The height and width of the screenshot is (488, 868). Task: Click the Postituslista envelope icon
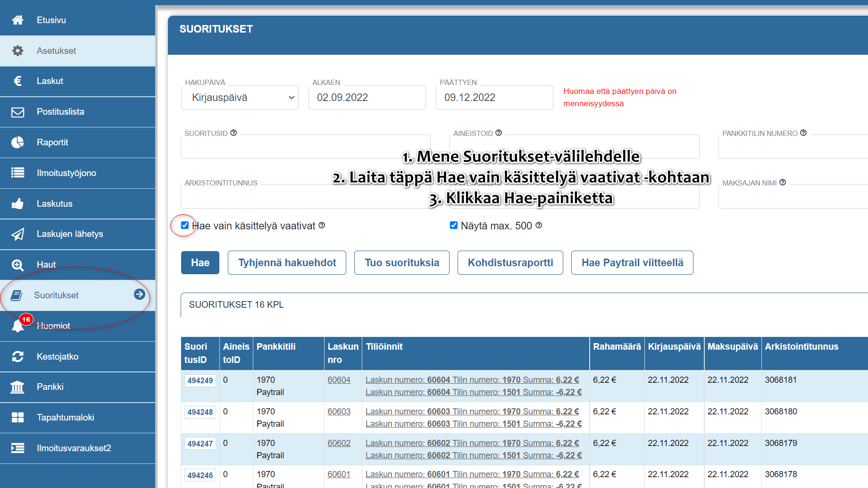coord(17,112)
